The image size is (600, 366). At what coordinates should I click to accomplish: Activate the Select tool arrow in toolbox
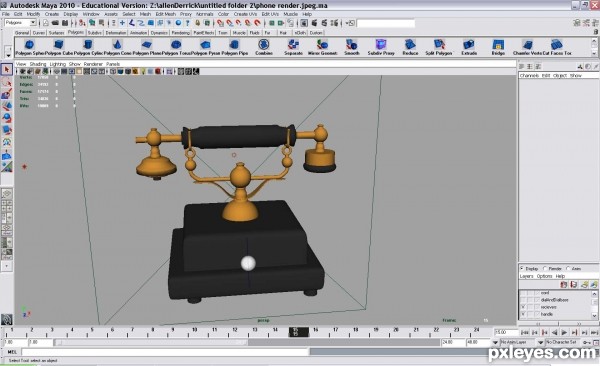coord(7,70)
